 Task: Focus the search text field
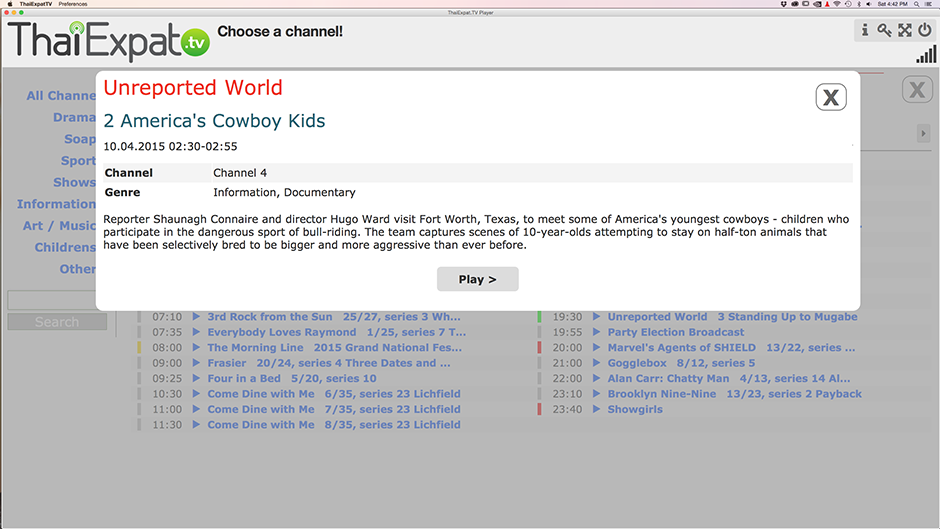tap(57, 301)
